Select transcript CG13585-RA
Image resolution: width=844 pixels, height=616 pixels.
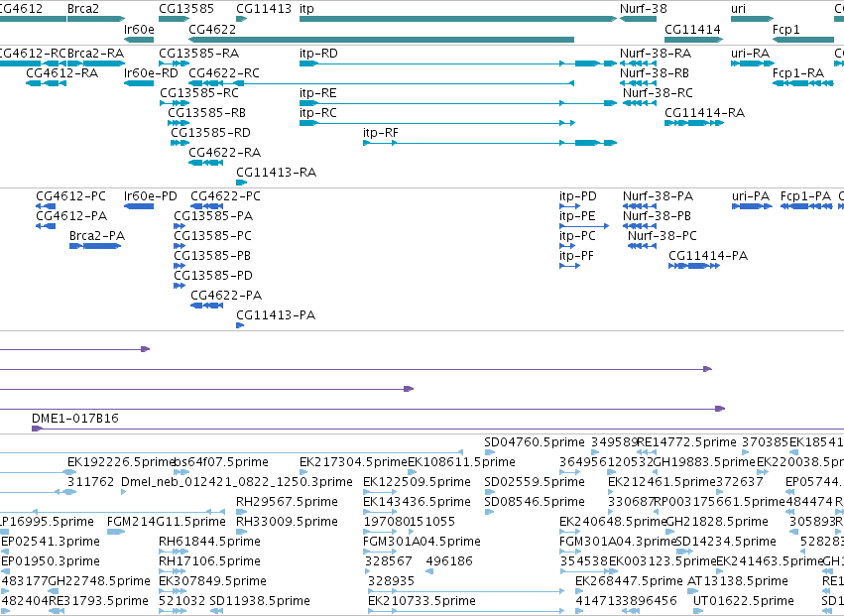pyautogui.click(x=175, y=63)
